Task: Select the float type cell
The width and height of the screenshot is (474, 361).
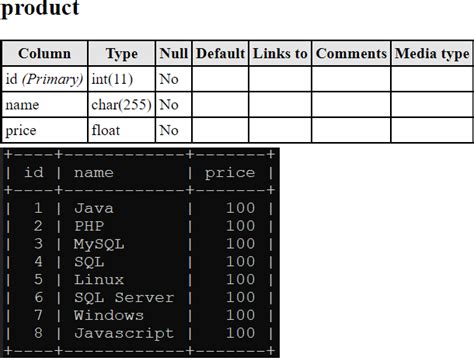Action: click(x=122, y=130)
